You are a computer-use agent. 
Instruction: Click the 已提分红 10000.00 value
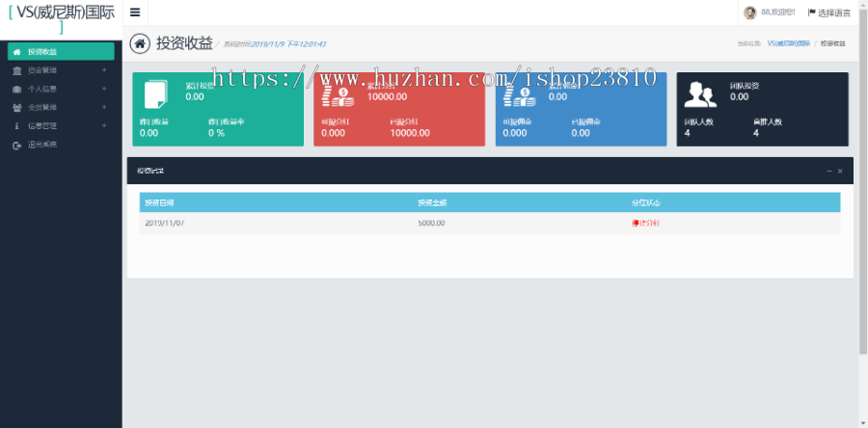point(410,133)
